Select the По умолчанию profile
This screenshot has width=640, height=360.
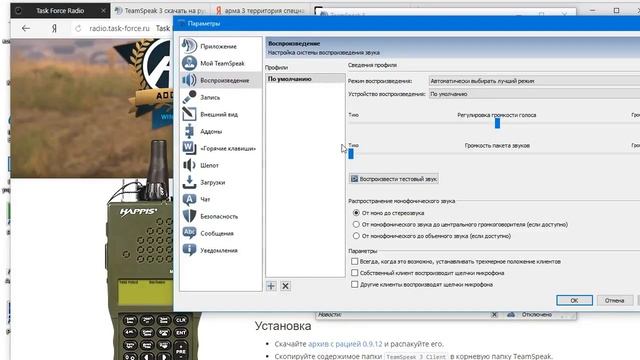click(x=305, y=79)
